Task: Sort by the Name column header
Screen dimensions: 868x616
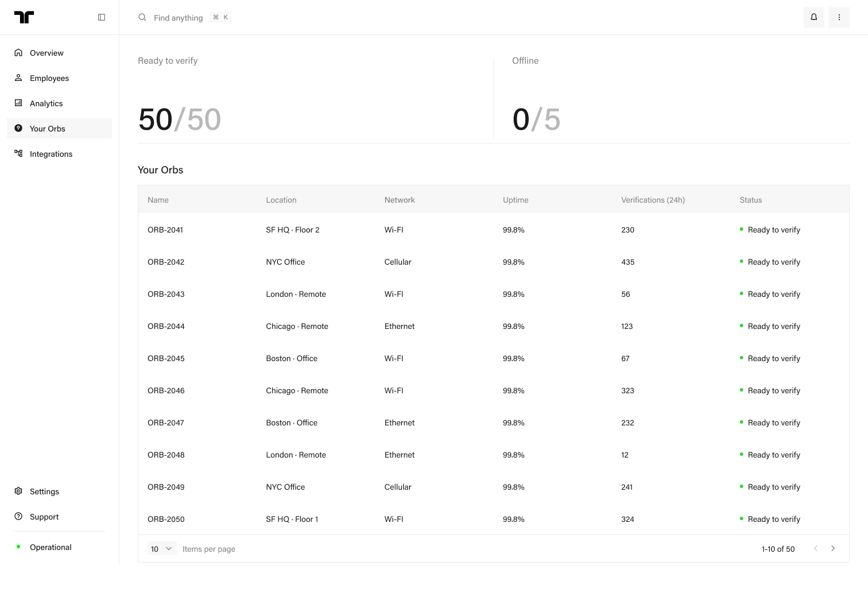Action: [158, 200]
